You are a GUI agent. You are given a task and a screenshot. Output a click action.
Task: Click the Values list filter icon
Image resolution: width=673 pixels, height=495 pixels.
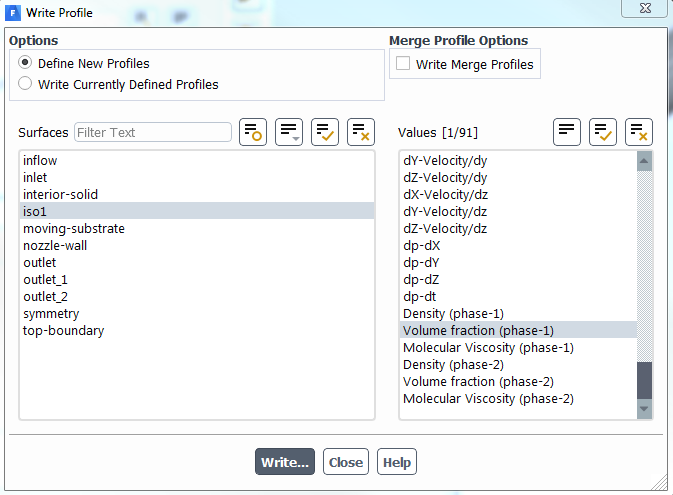pos(567,132)
